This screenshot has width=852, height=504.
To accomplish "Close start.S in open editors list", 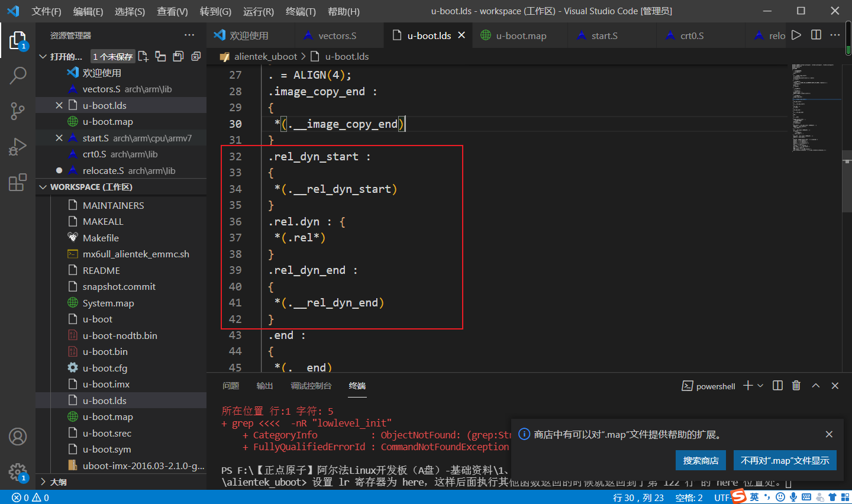I will coord(59,138).
